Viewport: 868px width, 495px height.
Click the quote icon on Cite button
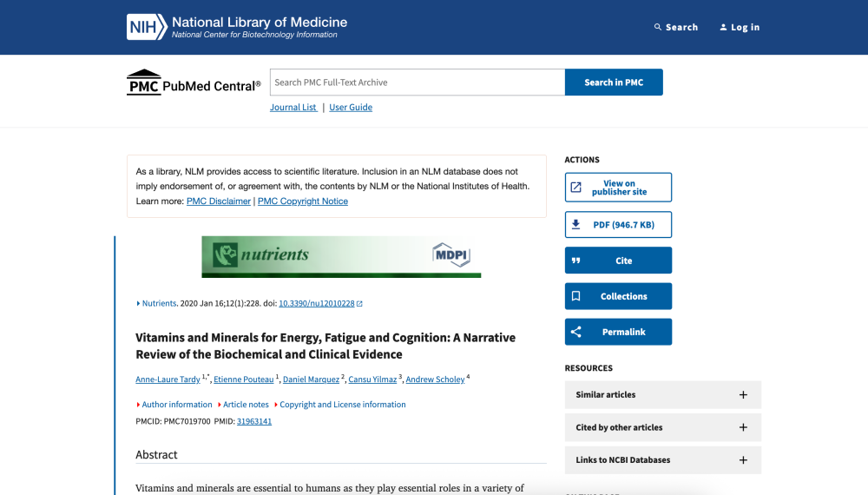pyautogui.click(x=575, y=261)
